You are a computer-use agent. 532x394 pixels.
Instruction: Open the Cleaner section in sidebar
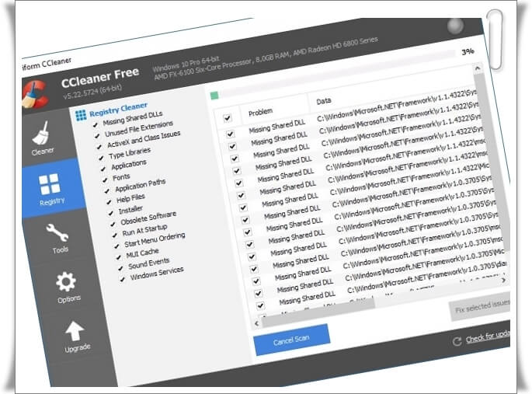tap(41, 138)
